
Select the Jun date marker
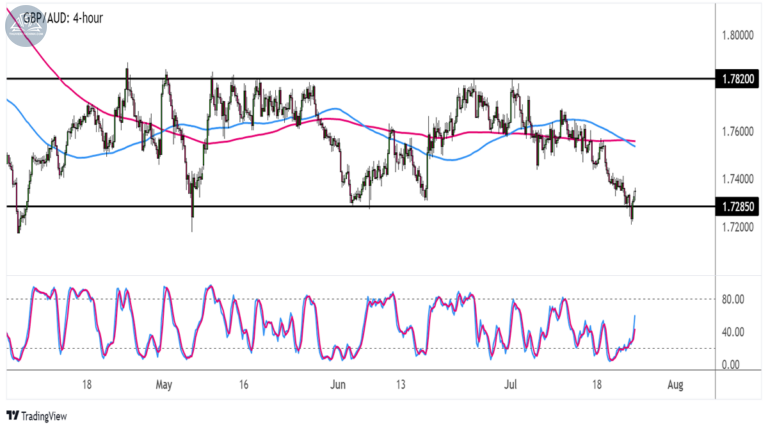click(x=338, y=384)
